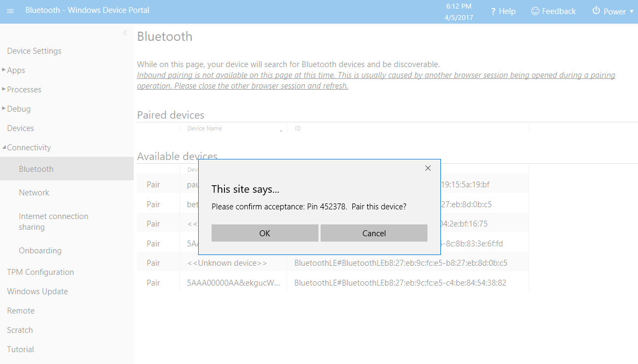This screenshot has width=638, height=364.
Task: Click the 6:12 PM clock display
Action: tap(459, 6)
